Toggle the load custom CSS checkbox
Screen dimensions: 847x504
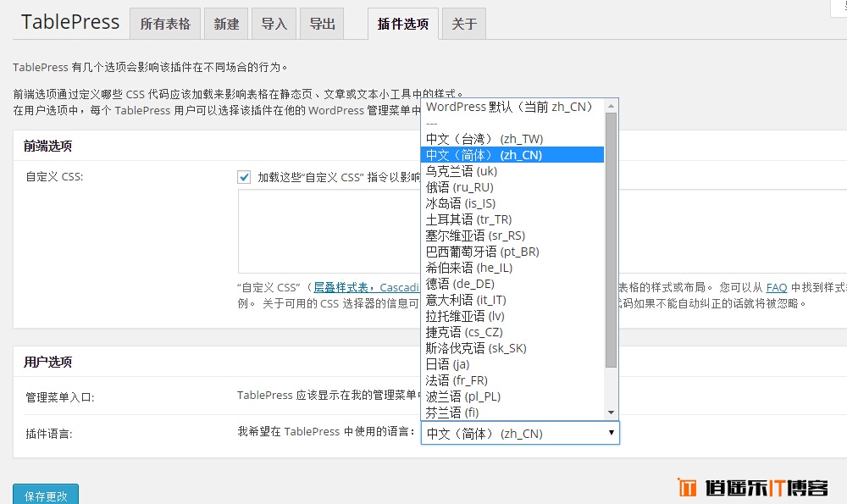click(x=244, y=177)
